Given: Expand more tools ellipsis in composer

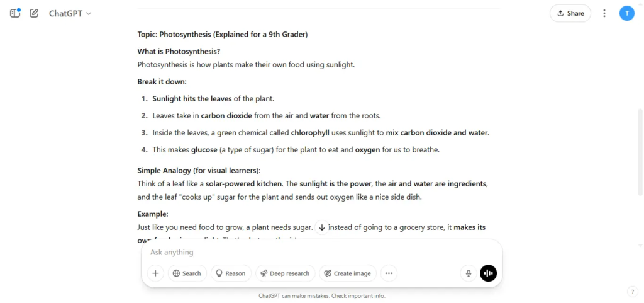Looking at the screenshot, I should [389, 273].
